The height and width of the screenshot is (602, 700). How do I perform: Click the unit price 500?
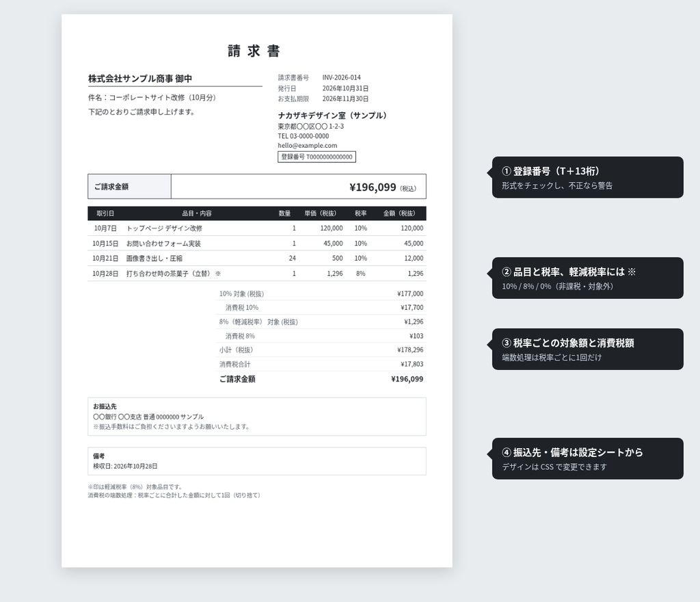pyautogui.click(x=338, y=258)
